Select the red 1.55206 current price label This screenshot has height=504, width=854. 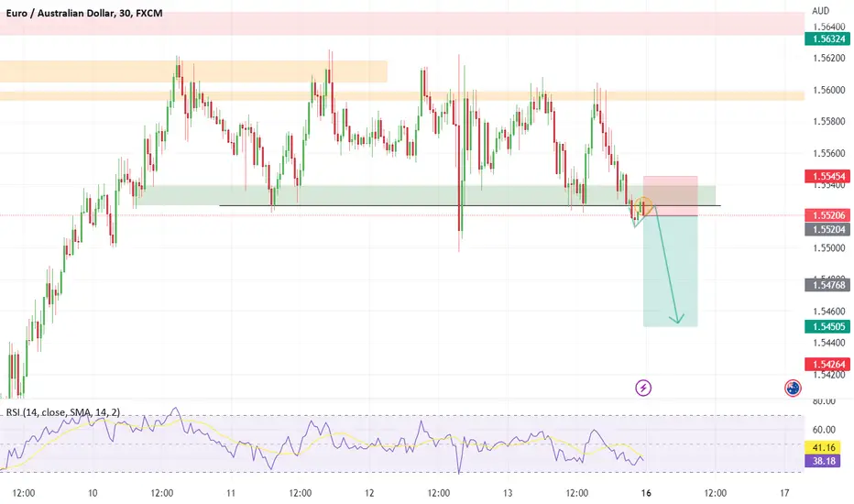pos(827,215)
